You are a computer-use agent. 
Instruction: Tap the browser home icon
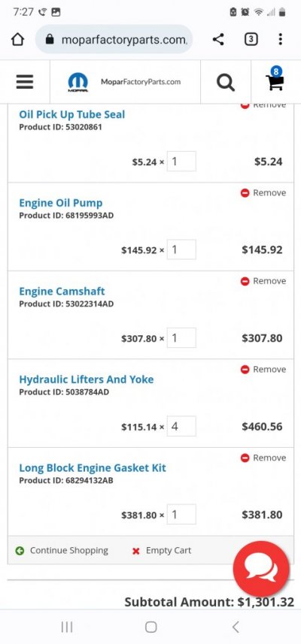pos(17,39)
